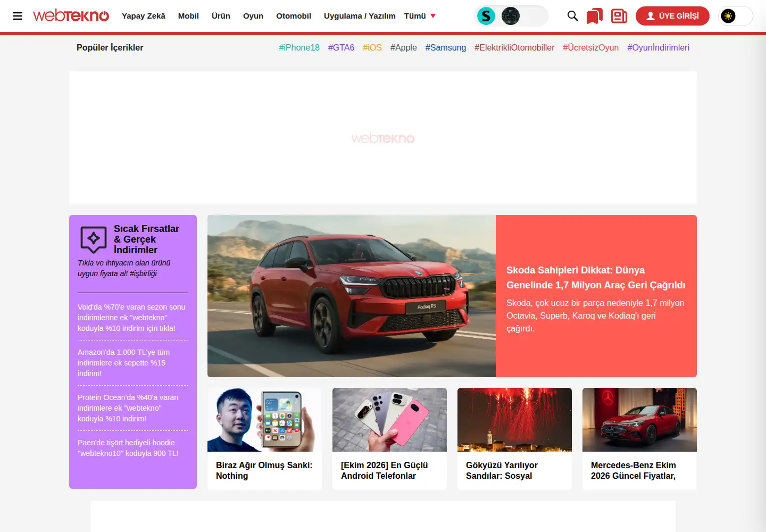Click the dark pixel-art round icon
The image size is (766, 532).
511,16
